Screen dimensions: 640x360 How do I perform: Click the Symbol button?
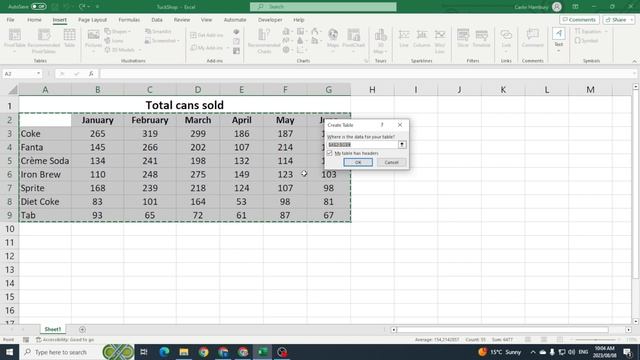587,40
